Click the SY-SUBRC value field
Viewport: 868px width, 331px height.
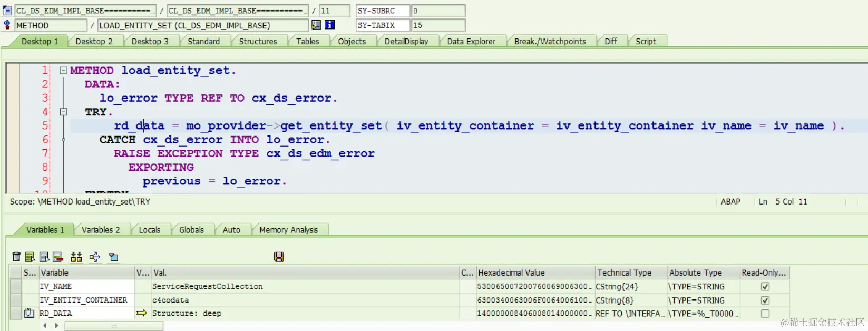pyautogui.click(x=438, y=11)
